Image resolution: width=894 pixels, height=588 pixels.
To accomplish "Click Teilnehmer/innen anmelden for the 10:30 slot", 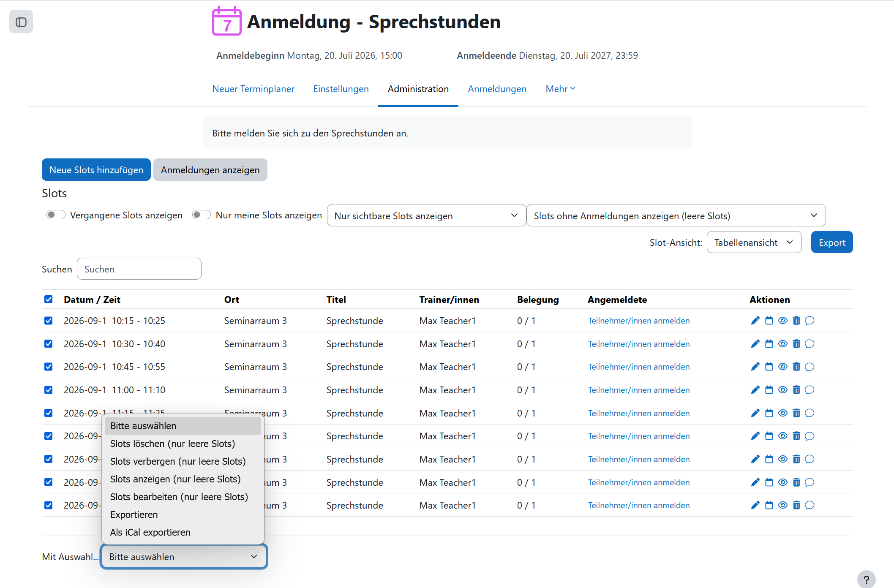I will 639,344.
